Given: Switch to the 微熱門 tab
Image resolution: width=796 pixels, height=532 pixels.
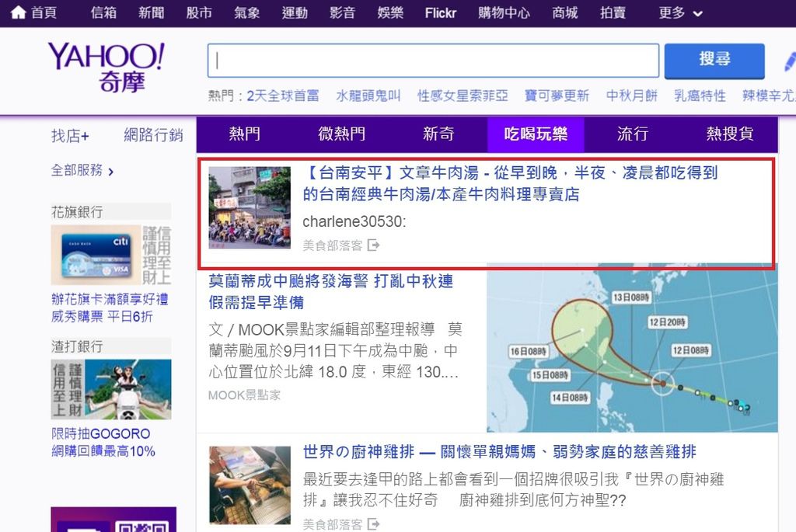Looking at the screenshot, I should tap(342, 134).
